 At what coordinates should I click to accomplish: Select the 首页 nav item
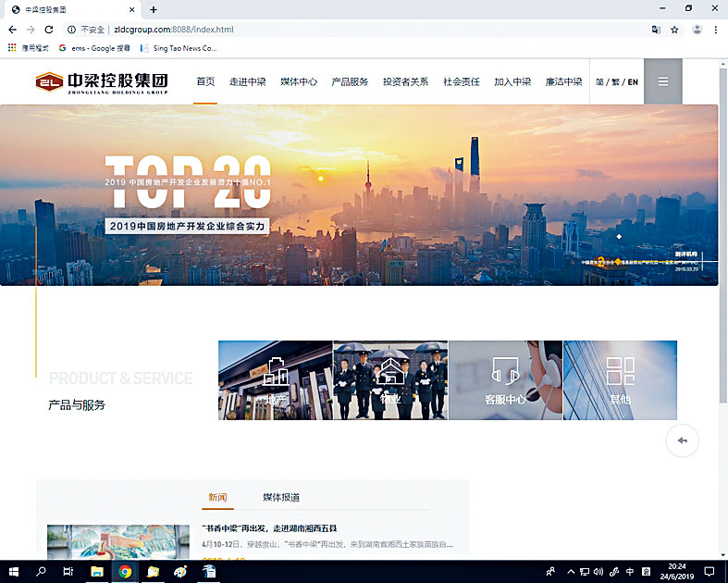205,81
